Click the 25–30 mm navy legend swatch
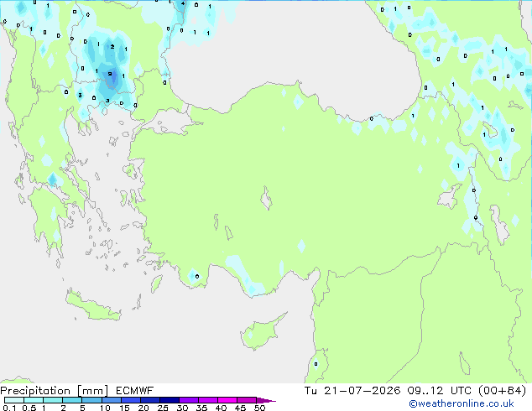Image resolution: width=532 pixels, height=411 pixels. pyautogui.click(x=169, y=400)
